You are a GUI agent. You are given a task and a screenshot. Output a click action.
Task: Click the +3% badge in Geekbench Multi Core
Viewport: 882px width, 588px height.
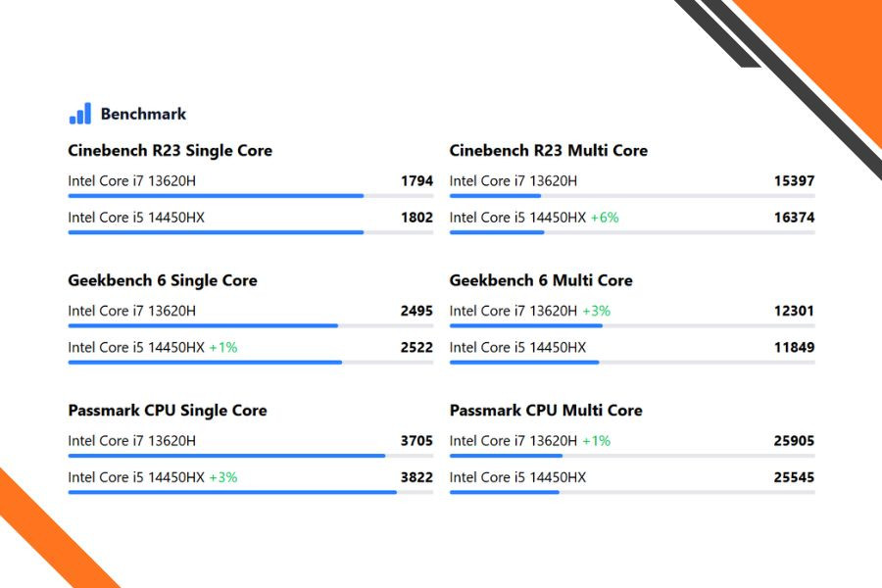coord(596,311)
